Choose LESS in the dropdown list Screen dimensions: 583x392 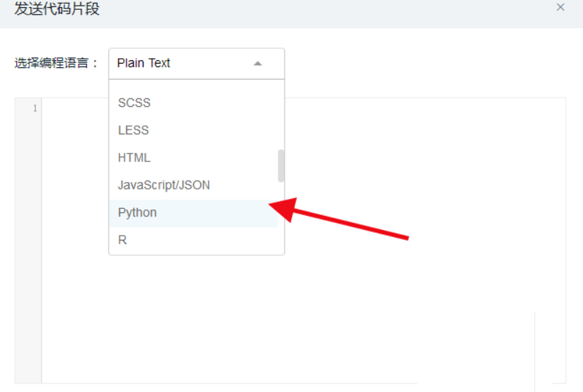pos(133,130)
